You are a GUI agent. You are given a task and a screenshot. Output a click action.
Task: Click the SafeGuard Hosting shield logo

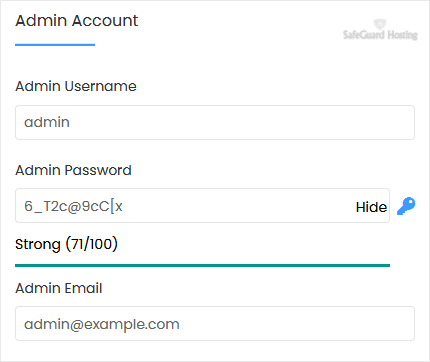pyautogui.click(x=380, y=24)
